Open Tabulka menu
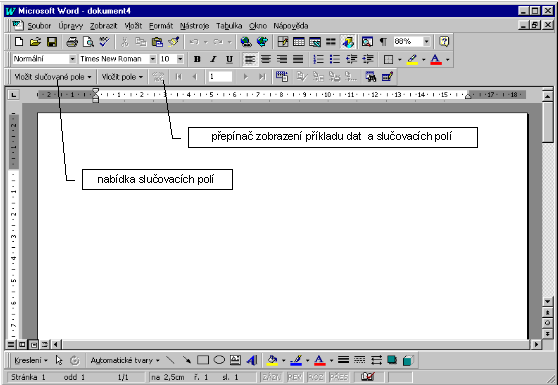Viewport: 558px width, 385px height. click(229, 26)
